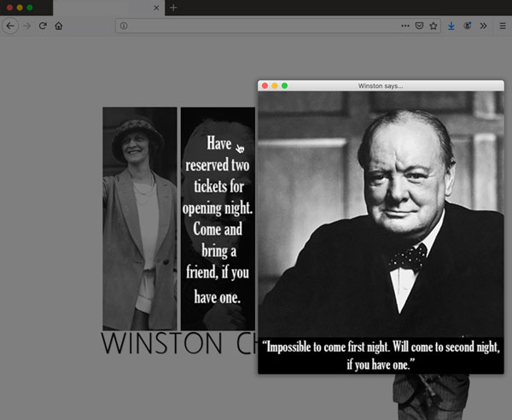The height and width of the screenshot is (420, 512).
Task: Click inside the URL address bar
Action: coord(256,26)
